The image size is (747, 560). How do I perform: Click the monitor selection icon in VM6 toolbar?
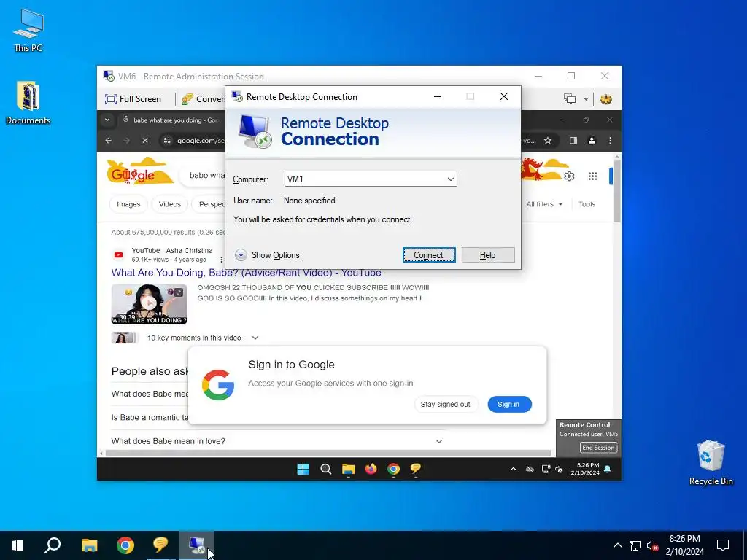pyautogui.click(x=570, y=99)
